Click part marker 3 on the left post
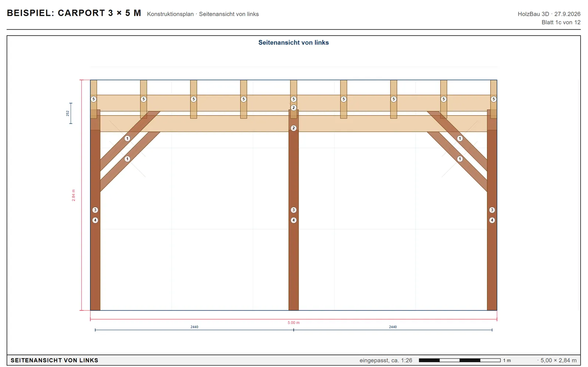This screenshot has width=588, height=367. 95,210
